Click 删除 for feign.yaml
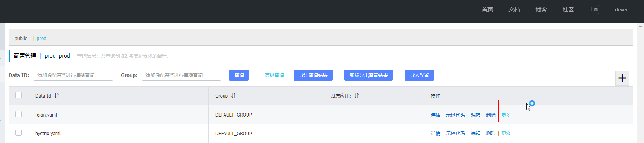Image resolution: width=644 pixels, height=143 pixels. pos(491,115)
